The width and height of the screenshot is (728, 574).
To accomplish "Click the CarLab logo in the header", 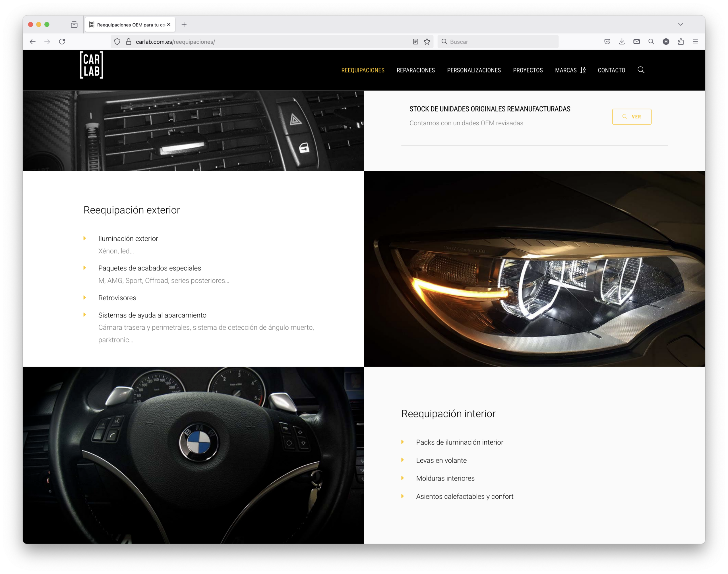I will 92,65.
